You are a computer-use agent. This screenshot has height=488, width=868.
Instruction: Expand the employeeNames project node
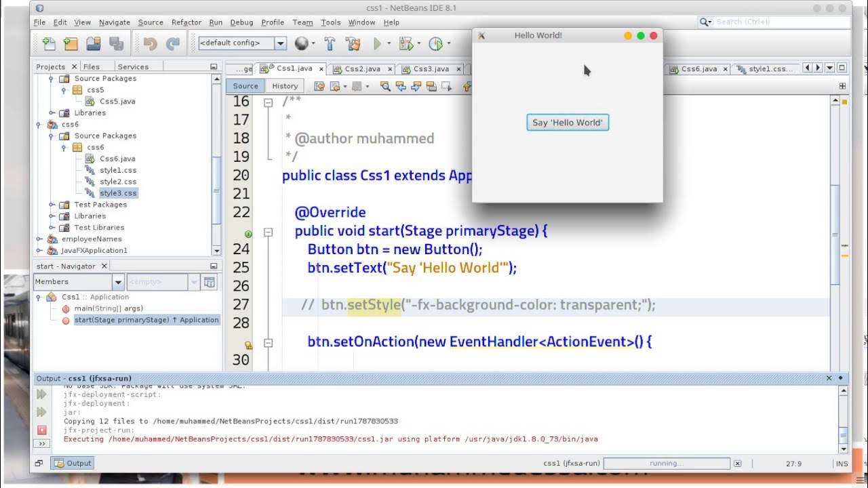pyautogui.click(x=38, y=239)
